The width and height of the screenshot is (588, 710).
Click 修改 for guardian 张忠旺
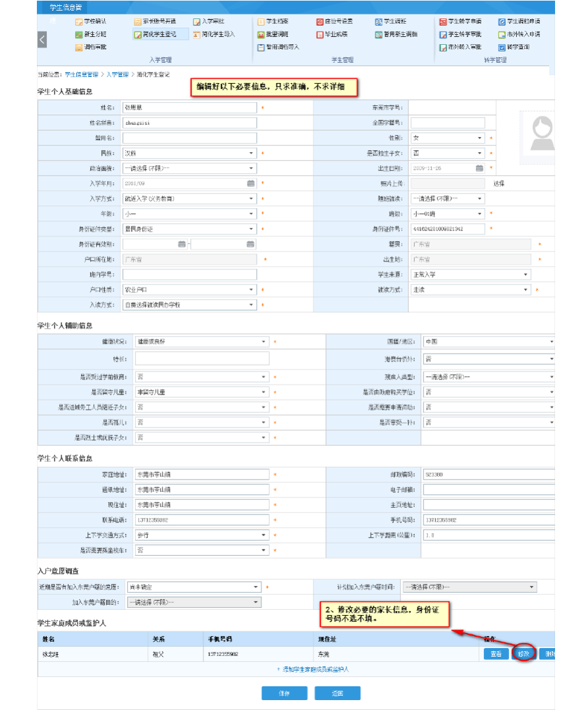[x=523, y=654]
